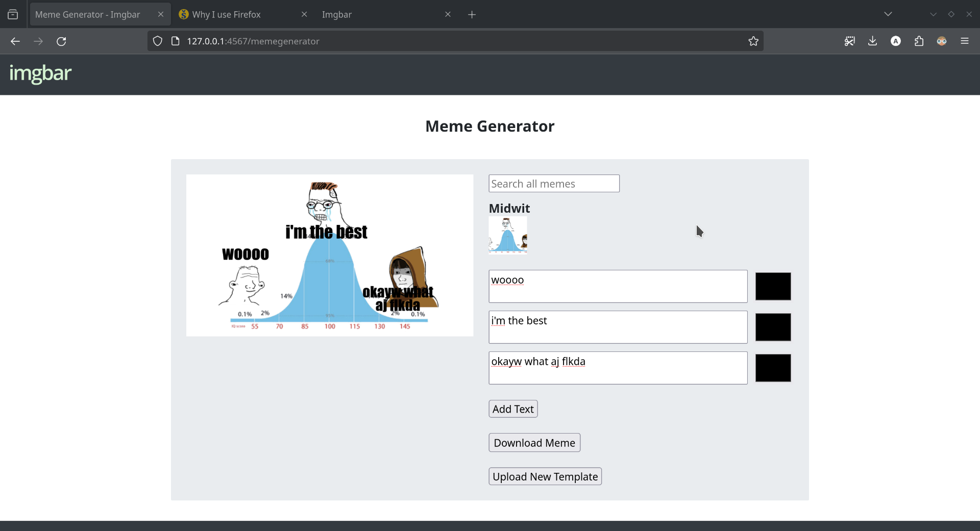Click the 'Midwit' template title
Screen dimensions: 980x531
(x=509, y=208)
